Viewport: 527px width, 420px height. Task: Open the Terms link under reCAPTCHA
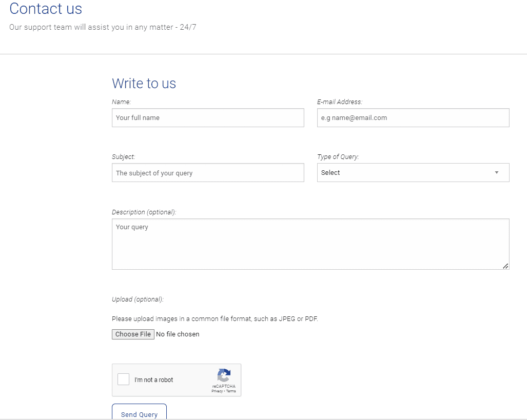click(x=231, y=390)
